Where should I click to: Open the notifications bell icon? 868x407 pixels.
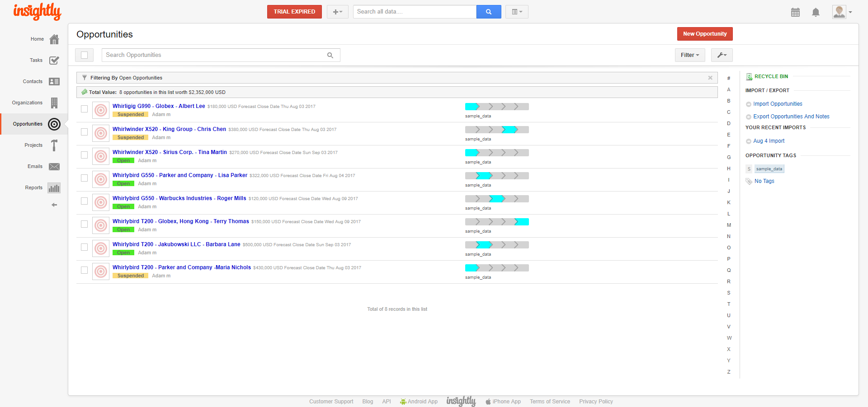pos(816,12)
